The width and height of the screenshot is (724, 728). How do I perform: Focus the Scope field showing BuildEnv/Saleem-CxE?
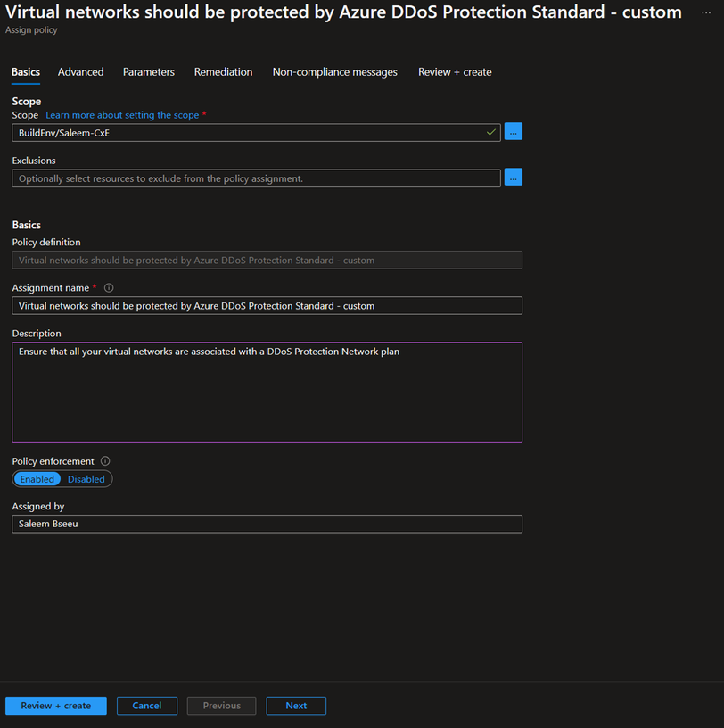coord(256,133)
